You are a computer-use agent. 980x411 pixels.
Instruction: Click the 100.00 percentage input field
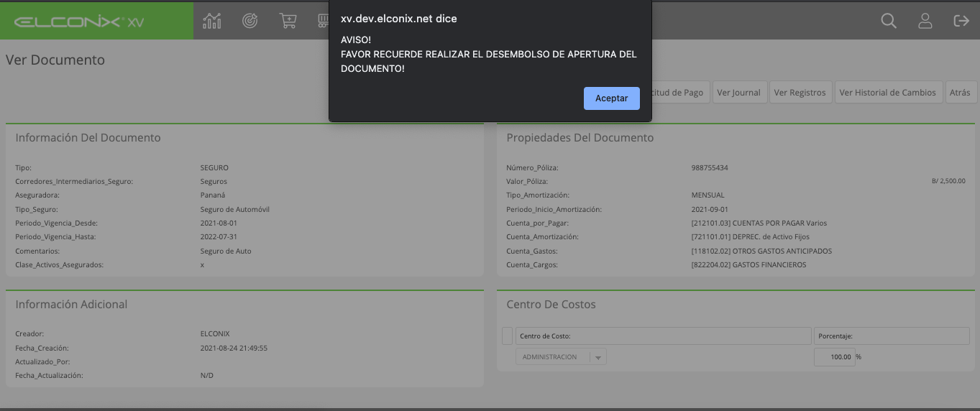[x=834, y=357]
